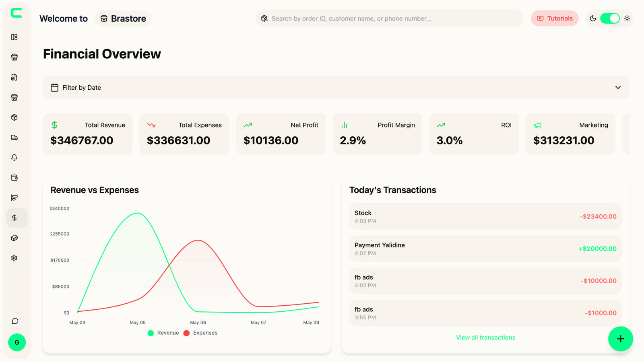Select the analytics bars icon in sidebar
644x362 pixels.
(x=14, y=197)
